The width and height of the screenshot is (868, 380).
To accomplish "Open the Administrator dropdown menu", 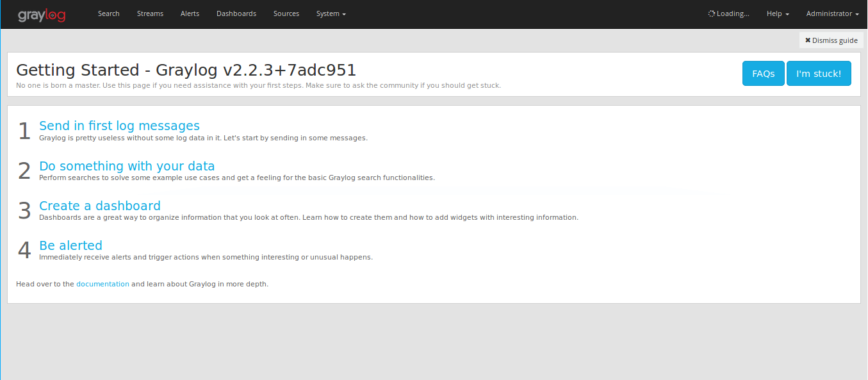I will 831,13.
